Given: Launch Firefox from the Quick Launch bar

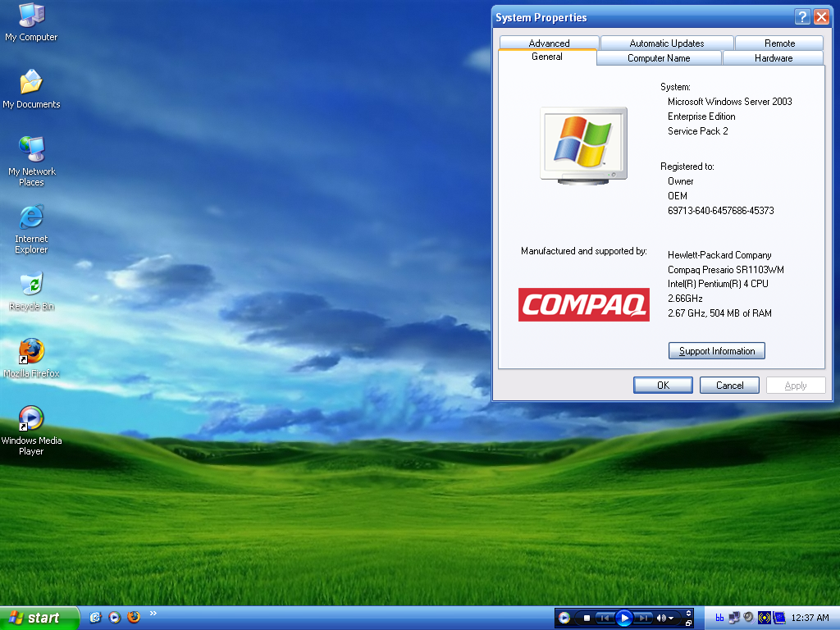Looking at the screenshot, I should [x=134, y=618].
